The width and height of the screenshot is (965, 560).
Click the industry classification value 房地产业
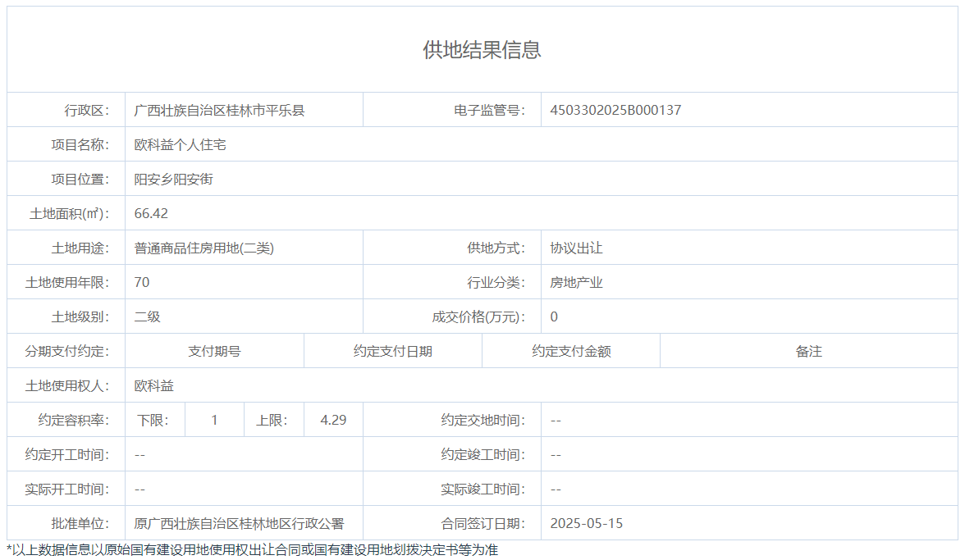(576, 282)
